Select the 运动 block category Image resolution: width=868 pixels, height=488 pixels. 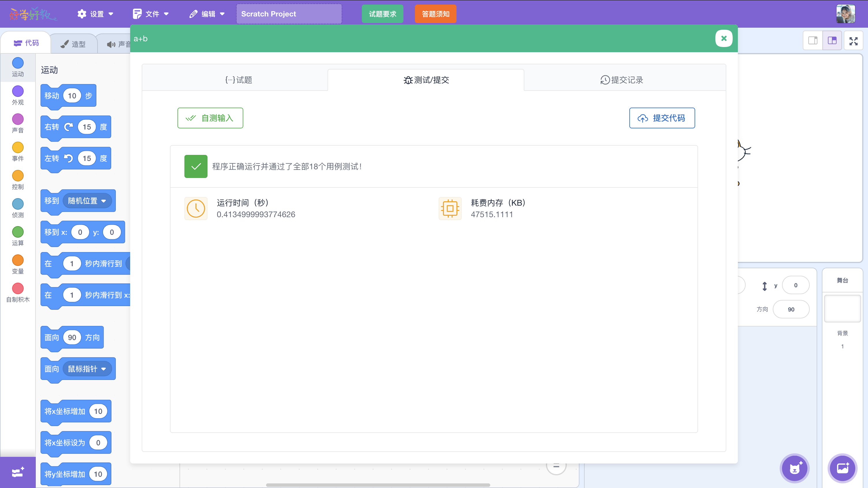pos(18,67)
